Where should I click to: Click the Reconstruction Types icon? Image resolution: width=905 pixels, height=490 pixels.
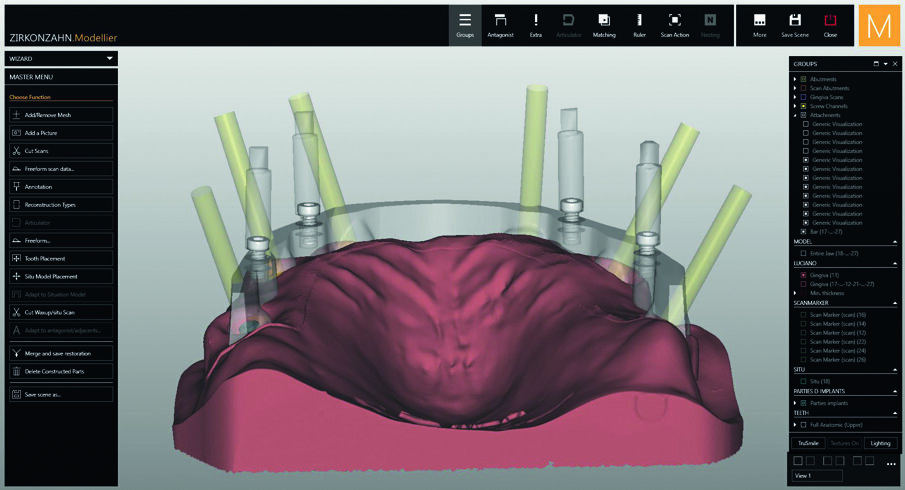coord(16,204)
